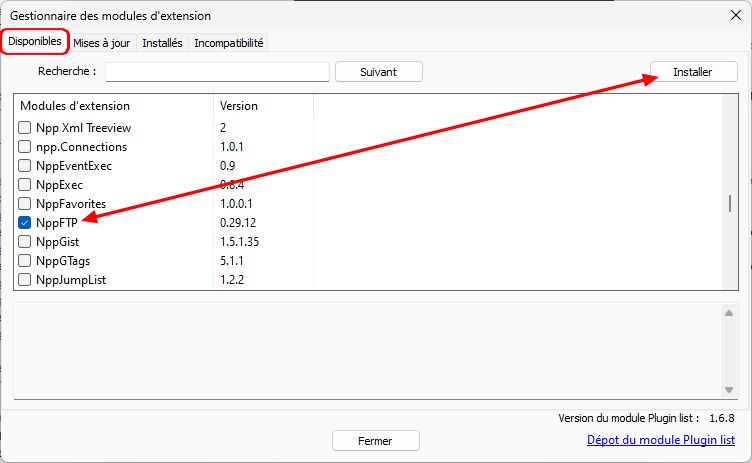Focus the Recherche search field
The image size is (752, 463).
coord(217,72)
